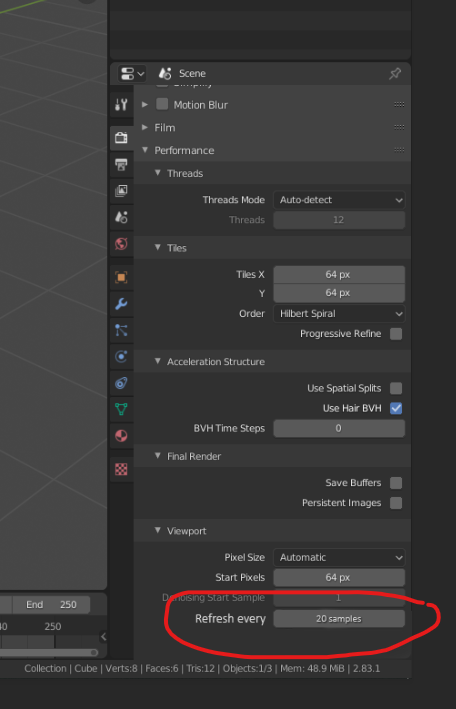
Task: Expand the Motion Blur panel
Action: coord(145,104)
